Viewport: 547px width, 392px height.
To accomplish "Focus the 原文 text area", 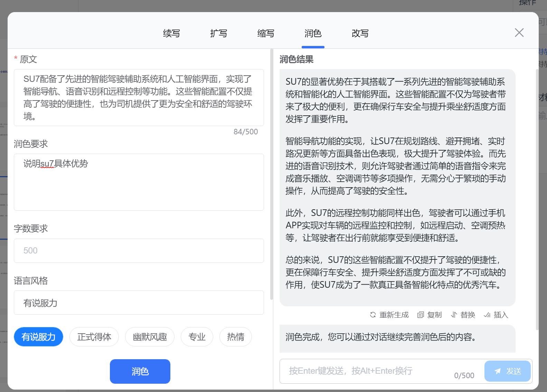I will 139,98.
